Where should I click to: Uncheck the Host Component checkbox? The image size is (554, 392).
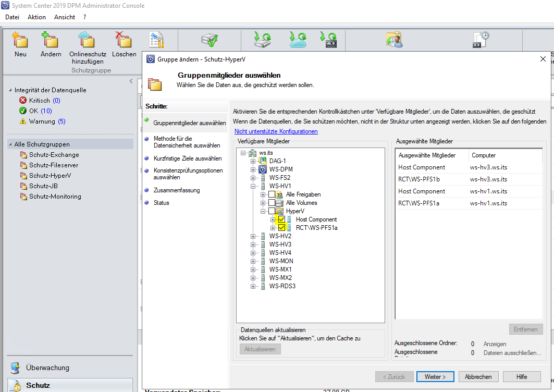coord(281,219)
